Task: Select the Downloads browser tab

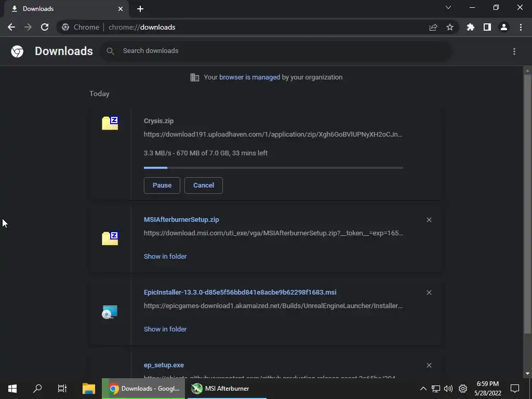Action: [66, 9]
